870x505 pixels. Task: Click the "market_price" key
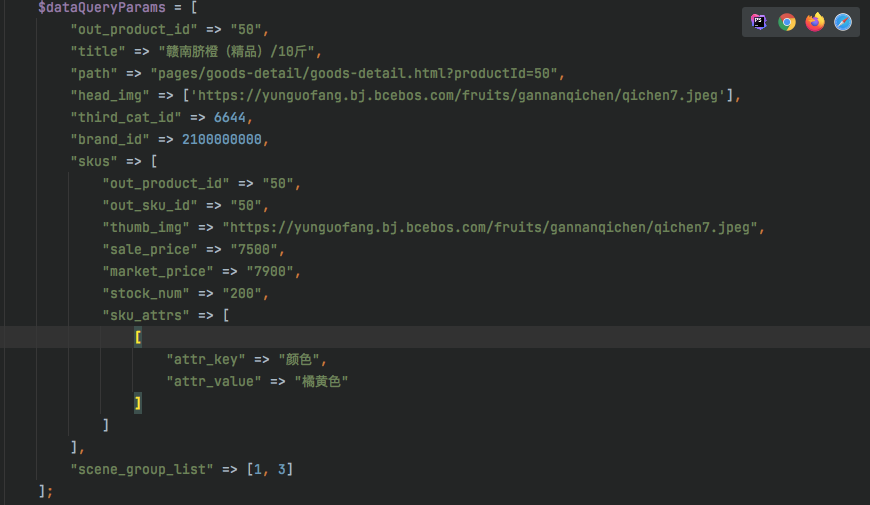(x=158, y=271)
